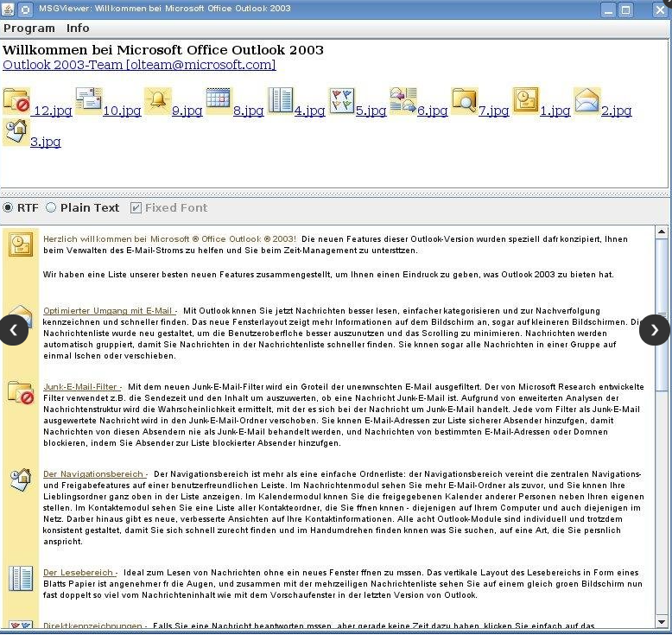The width and height of the screenshot is (672, 635).
Task: Click the envelopes icon for 10.jpg
Action: click(x=89, y=101)
